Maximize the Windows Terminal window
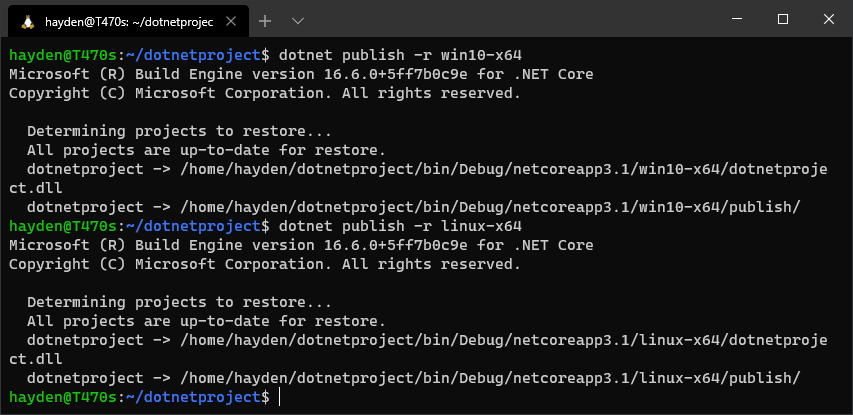Viewport: 853px width, 415px height. 783,19
